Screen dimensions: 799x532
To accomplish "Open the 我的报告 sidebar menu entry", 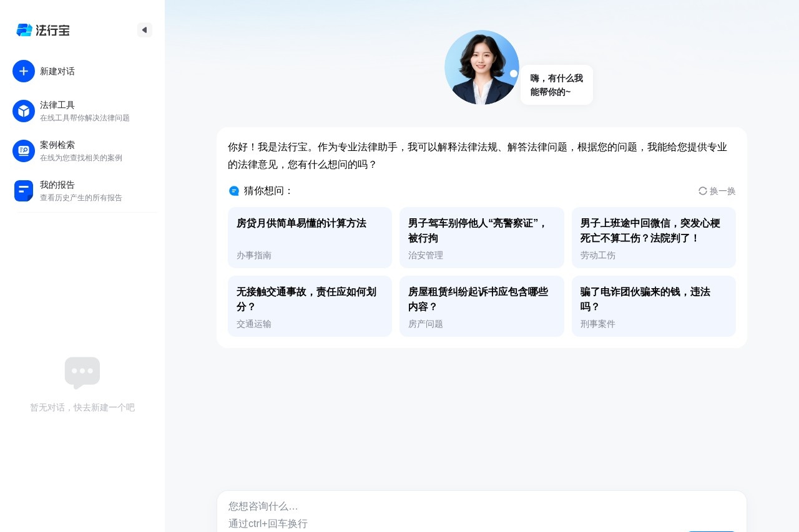I will coord(57,185).
